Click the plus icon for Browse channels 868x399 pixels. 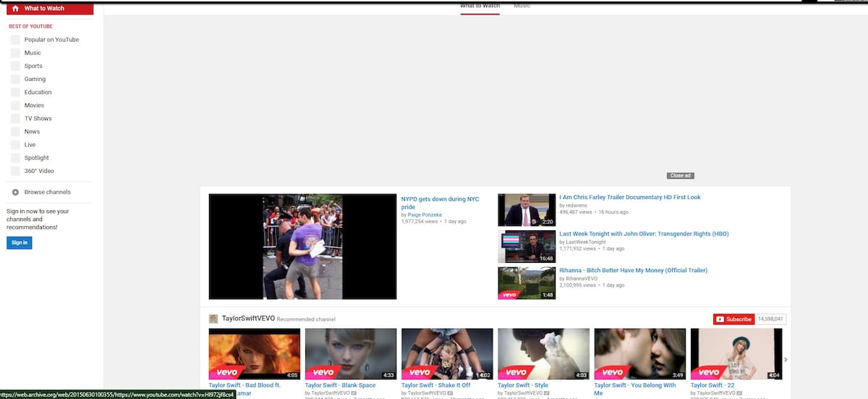point(15,192)
